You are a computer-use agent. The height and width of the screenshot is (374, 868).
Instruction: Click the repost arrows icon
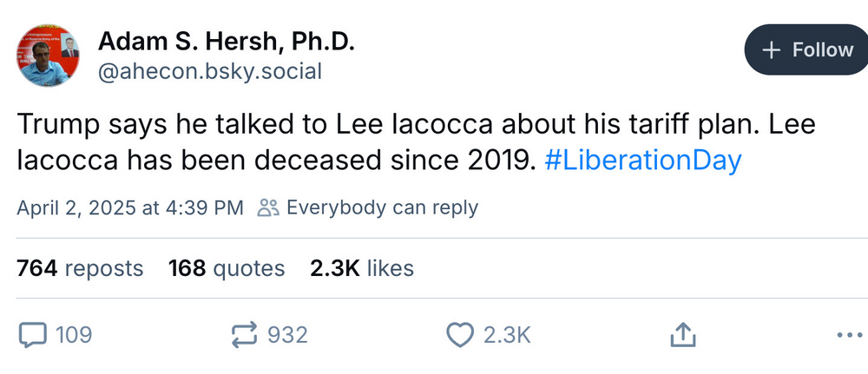point(244,334)
